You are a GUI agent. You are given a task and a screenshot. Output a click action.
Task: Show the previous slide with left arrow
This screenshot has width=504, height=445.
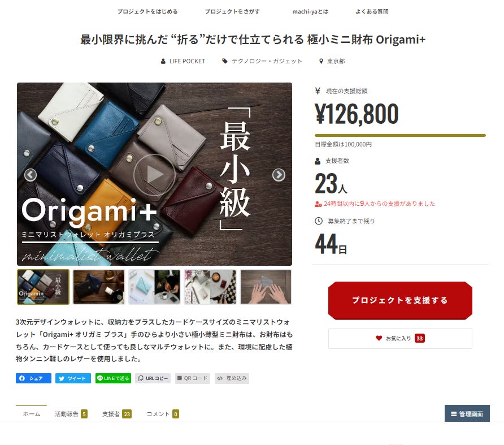31,175
